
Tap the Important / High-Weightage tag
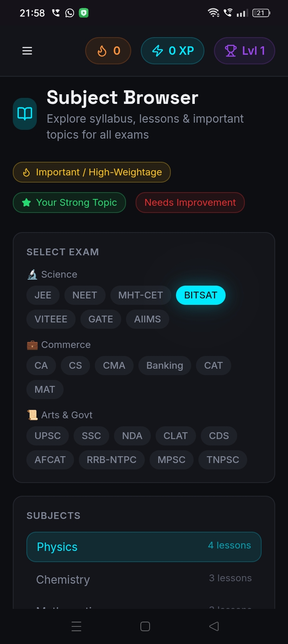tap(92, 172)
